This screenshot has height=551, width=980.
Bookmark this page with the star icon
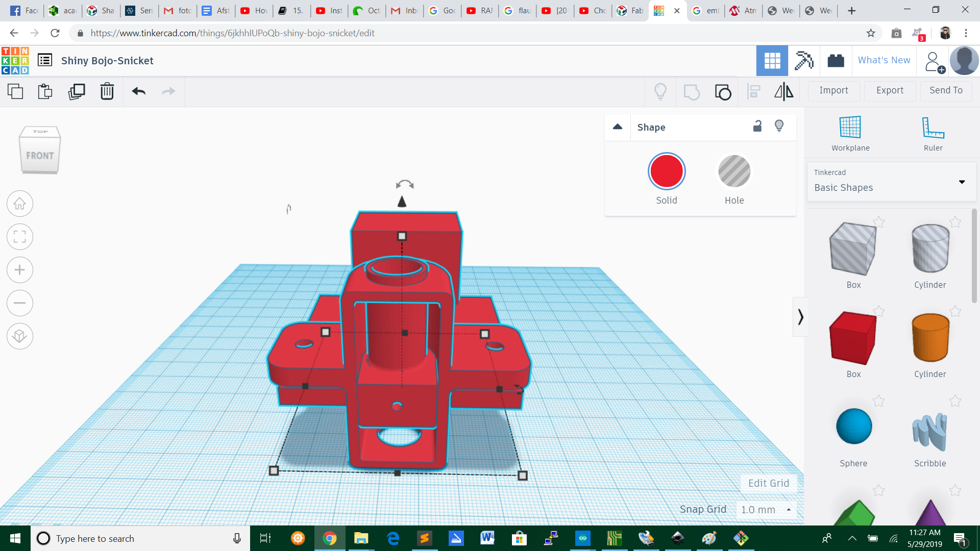tap(871, 33)
